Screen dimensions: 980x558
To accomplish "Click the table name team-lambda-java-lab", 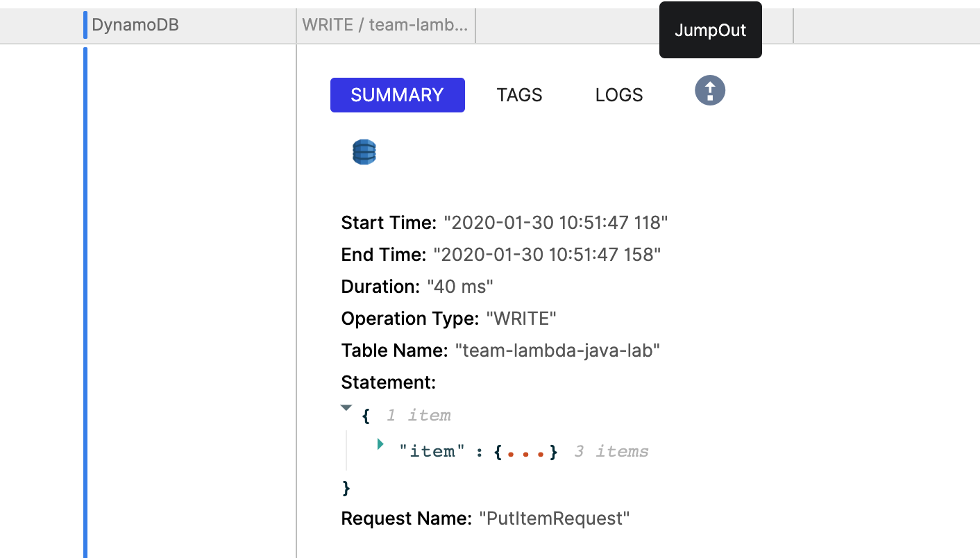I will coord(557,350).
